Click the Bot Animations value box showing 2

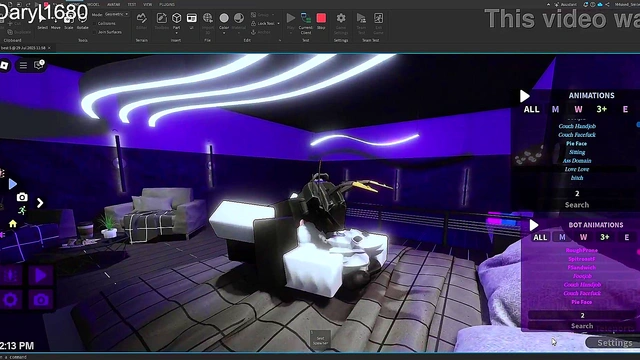(x=582, y=315)
